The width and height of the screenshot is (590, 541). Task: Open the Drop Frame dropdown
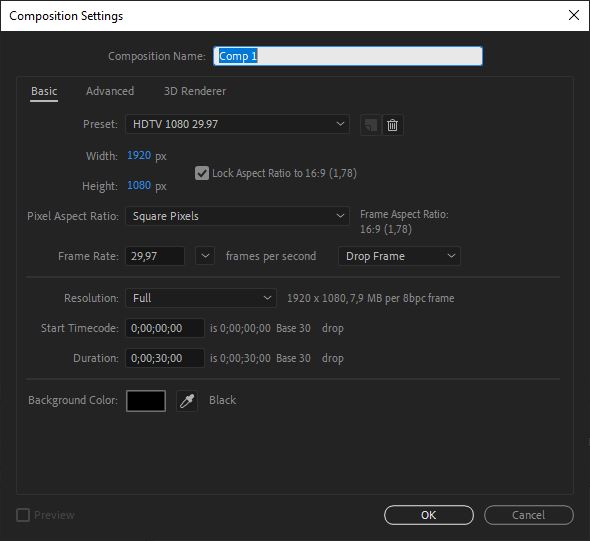[399, 256]
